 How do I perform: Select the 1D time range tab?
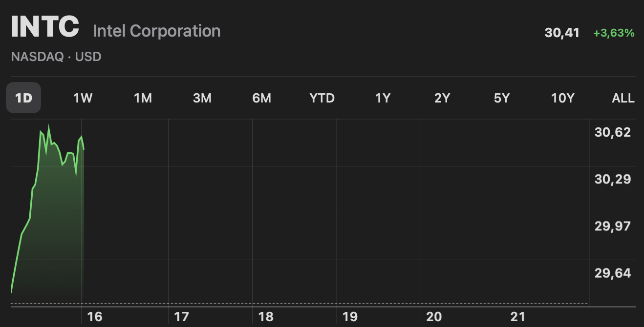tap(23, 98)
